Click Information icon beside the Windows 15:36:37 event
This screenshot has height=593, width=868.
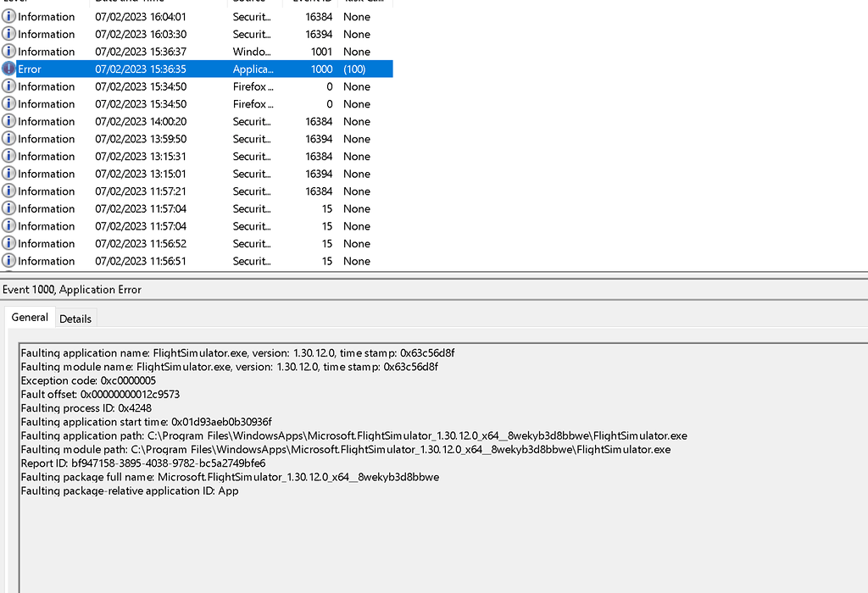click(x=8, y=51)
